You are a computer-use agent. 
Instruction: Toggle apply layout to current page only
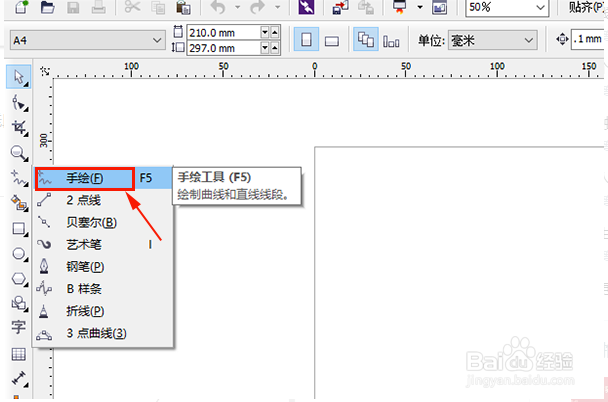pyautogui.click(x=391, y=41)
